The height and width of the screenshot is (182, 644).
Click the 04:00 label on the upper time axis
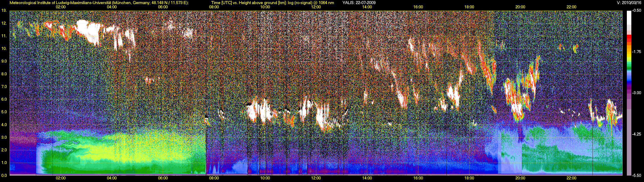point(112,7)
